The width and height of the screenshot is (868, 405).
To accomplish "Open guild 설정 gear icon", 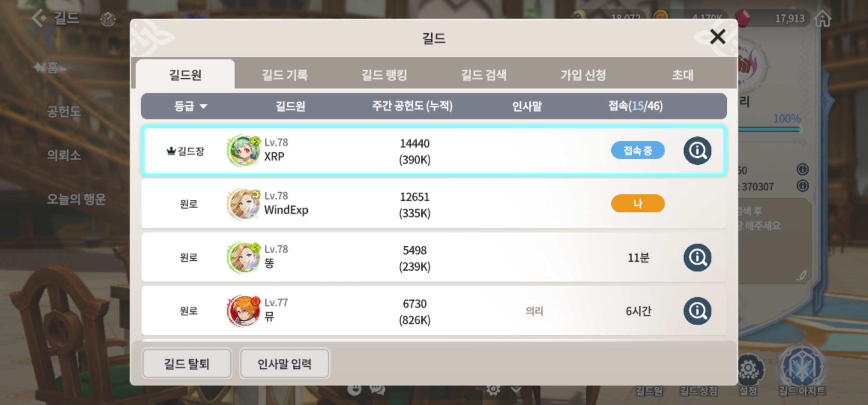I will click(x=749, y=369).
